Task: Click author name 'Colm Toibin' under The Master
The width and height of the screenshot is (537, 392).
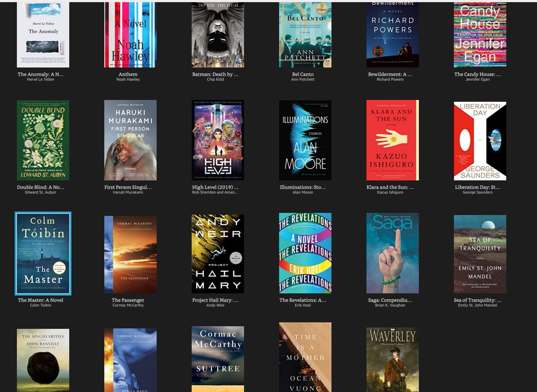Action: [41, 305]
